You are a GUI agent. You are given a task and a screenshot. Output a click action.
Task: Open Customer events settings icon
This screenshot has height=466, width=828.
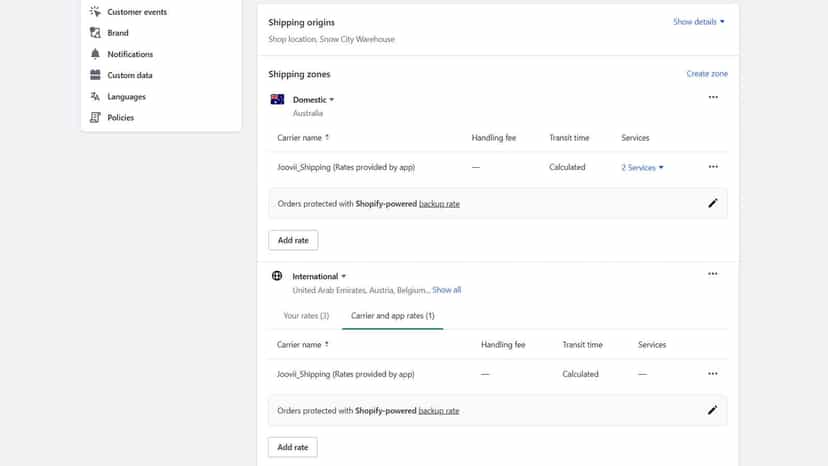tap(95, 12)
